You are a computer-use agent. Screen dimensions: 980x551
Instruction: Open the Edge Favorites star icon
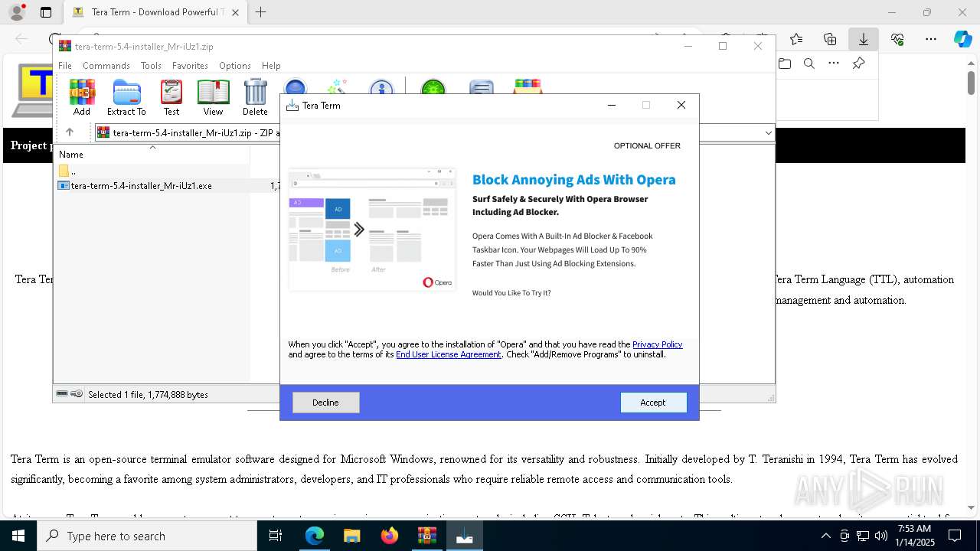(796, 39)
